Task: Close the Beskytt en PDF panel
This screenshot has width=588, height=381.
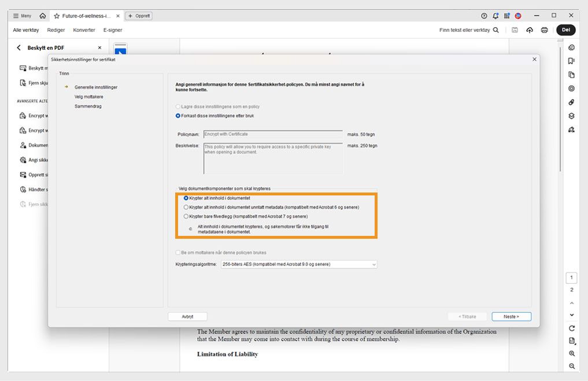Action: click(x=99, y=47)
